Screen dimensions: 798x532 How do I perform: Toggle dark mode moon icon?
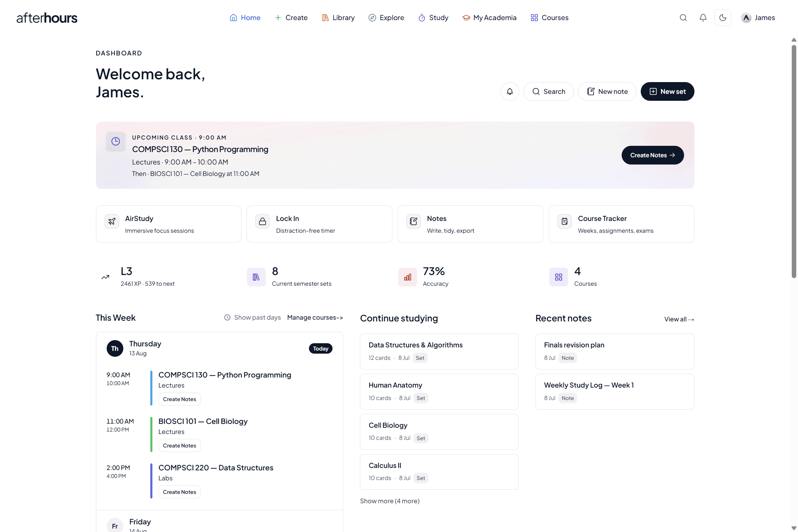click(722, 18)
